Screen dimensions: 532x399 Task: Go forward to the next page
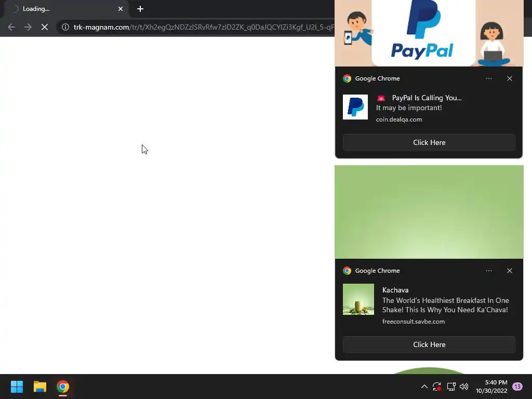coord(28,27)
